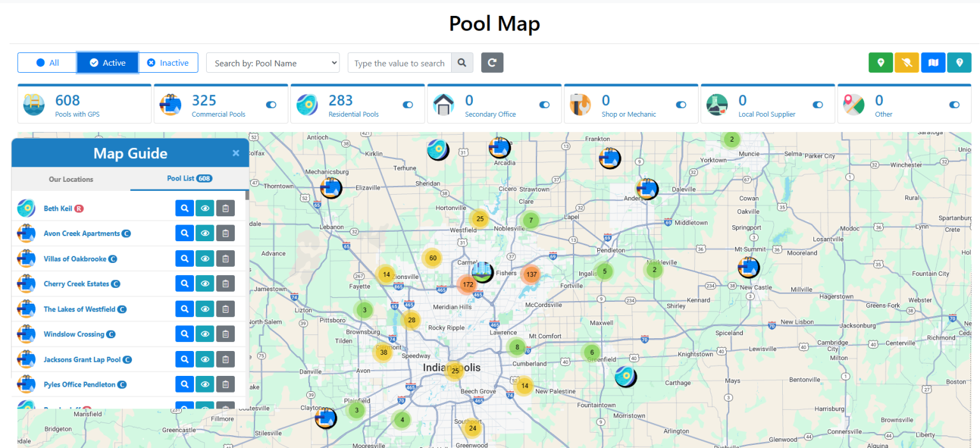The height and width of the screenshot is (448, 980).
Task: Open the Search by Pool Name dropdown
Action: (273, 63)
